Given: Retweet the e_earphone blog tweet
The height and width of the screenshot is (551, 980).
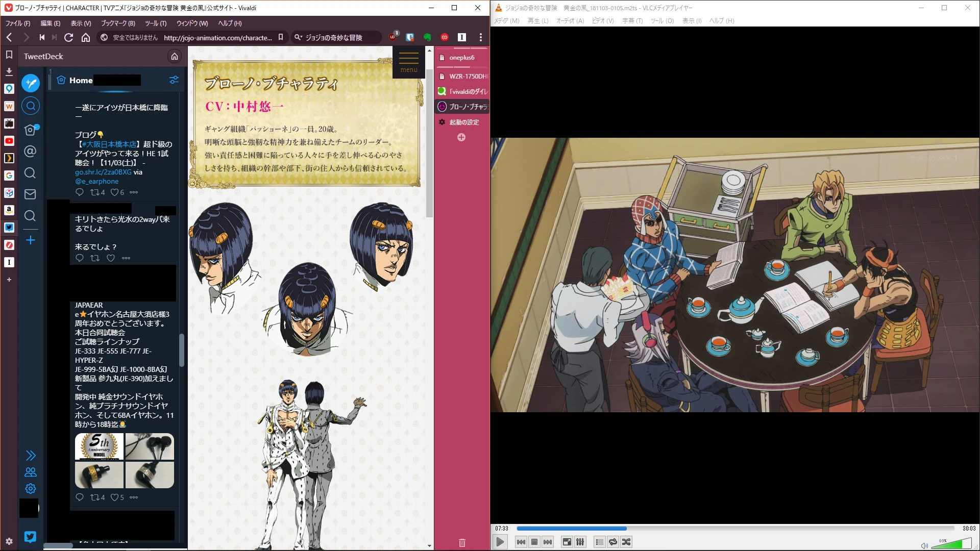Looking at the screenshot, I should point(95,192).
